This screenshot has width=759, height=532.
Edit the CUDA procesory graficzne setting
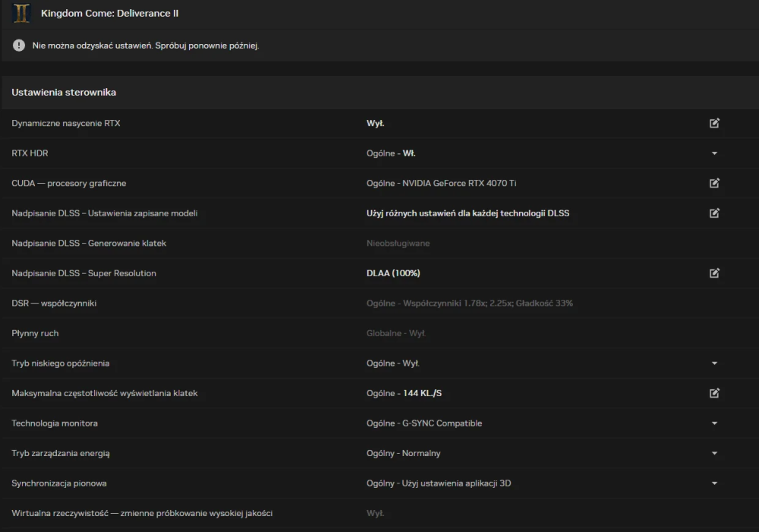point(714,183)
